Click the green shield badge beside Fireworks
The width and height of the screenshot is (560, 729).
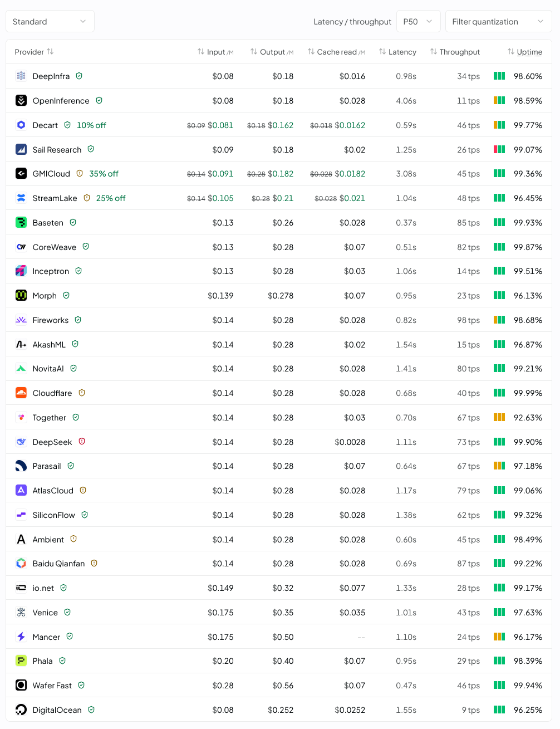(x=78, y=320)
